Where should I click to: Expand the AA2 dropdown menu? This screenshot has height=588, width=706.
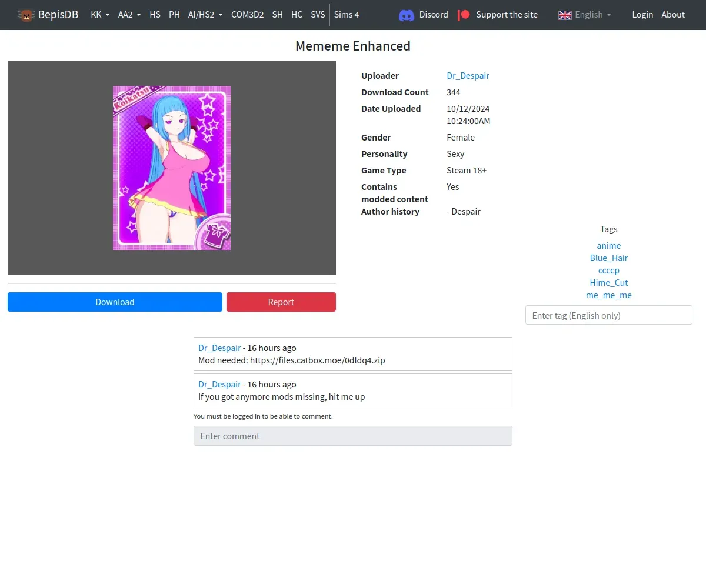point(129,15)
